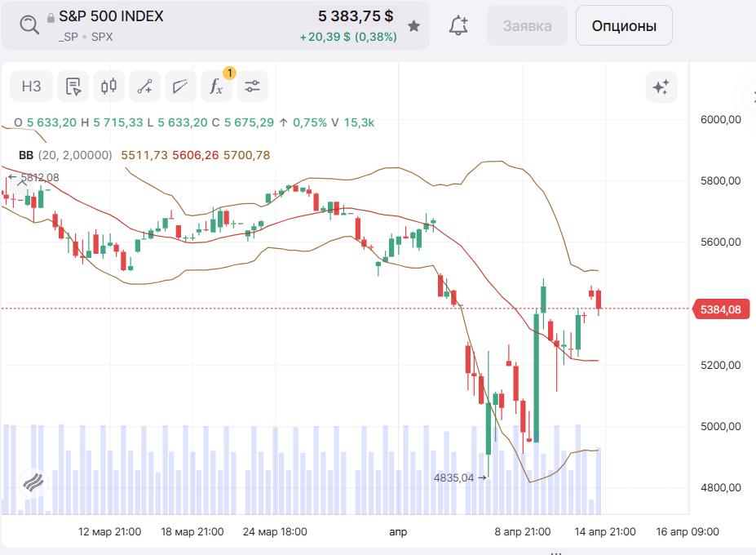Click the 16 апр 09:00 time label
Viewport: 756px width, 555px height.
687,532
